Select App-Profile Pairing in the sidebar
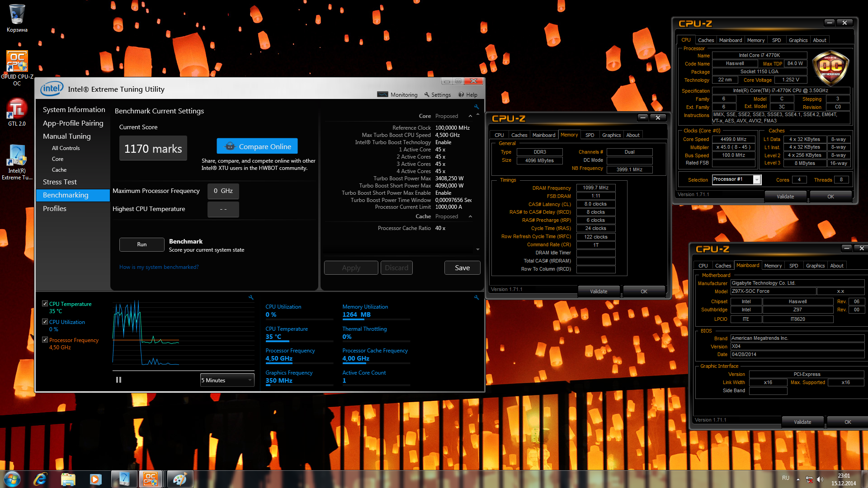 click(73, 123)
